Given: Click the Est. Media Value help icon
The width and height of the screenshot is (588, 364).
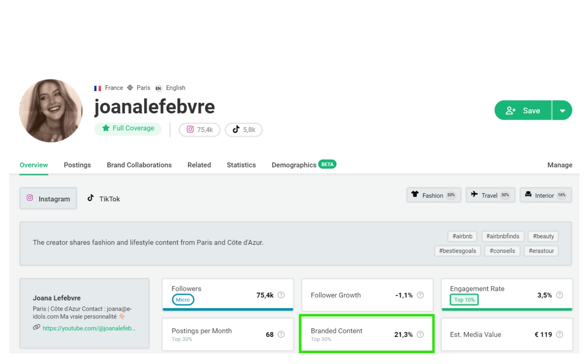Looking at the screenshot, I should pos(559,334).
